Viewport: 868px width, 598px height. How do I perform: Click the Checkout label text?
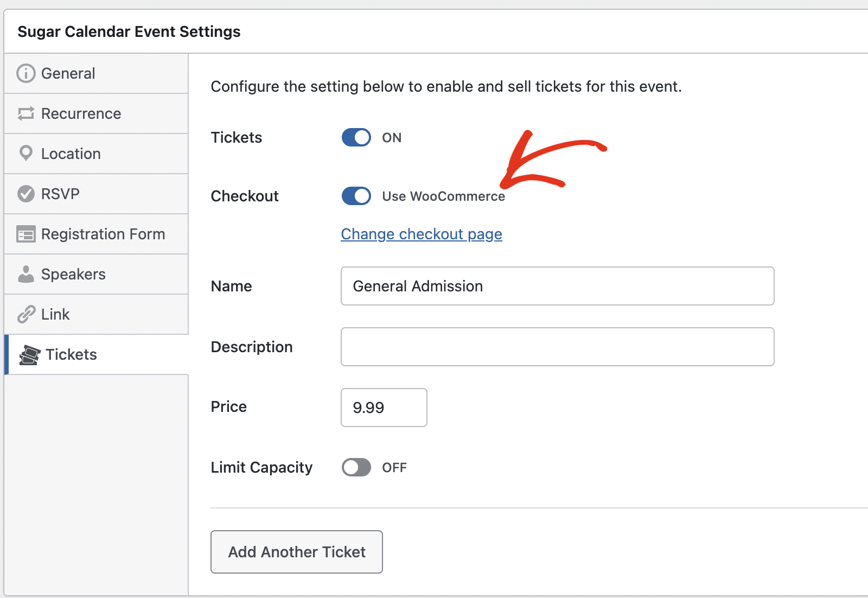click(x=245, y=196)
